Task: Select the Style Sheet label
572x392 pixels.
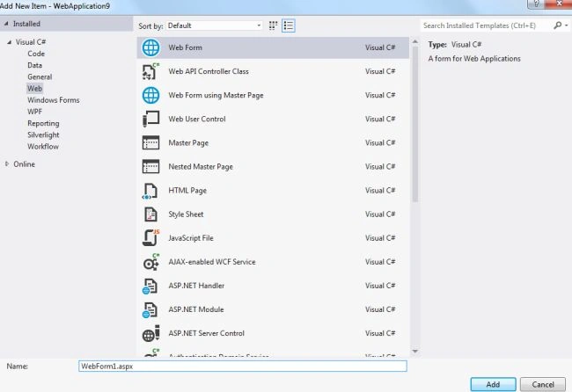Action: [x=186, y=214]
